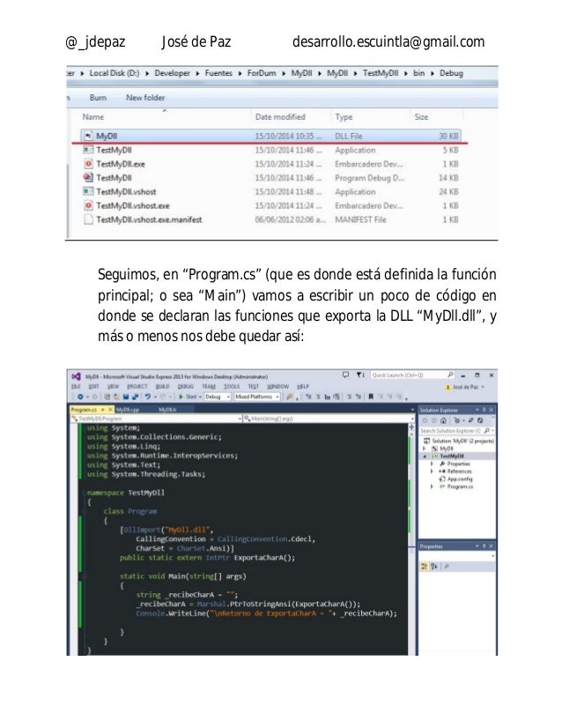Click the TestMyDll.vshost.exe file row
The image size is (562, 728).
point(271,205)
